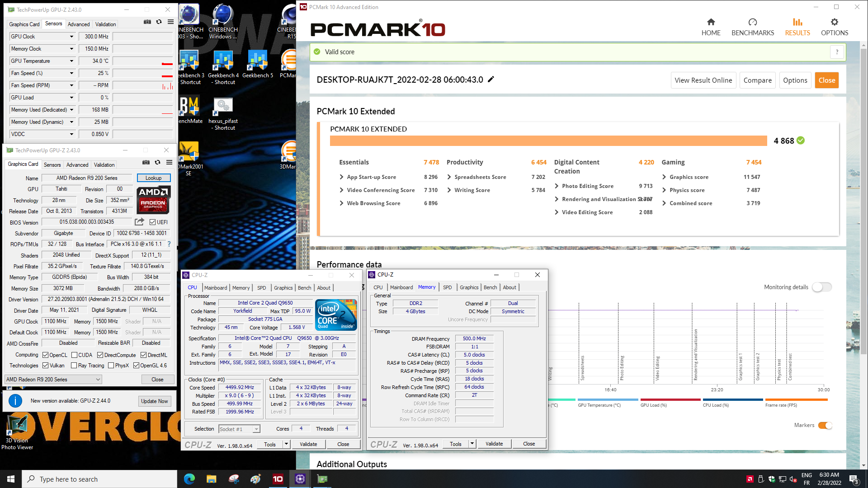Open 3D Vision Photo Viewer desktop icon
This screenshot has width=868, height=488.
point(17,432)
